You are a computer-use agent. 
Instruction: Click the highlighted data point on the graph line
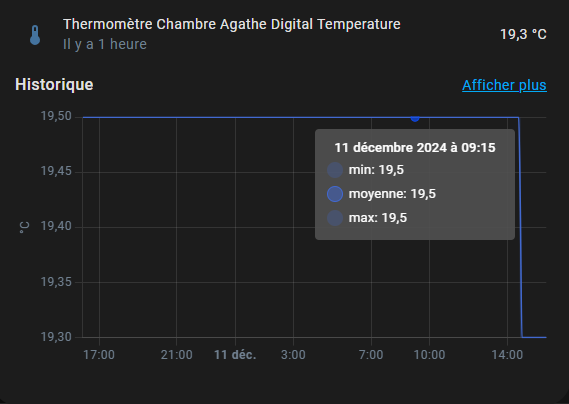click(415, 118)
